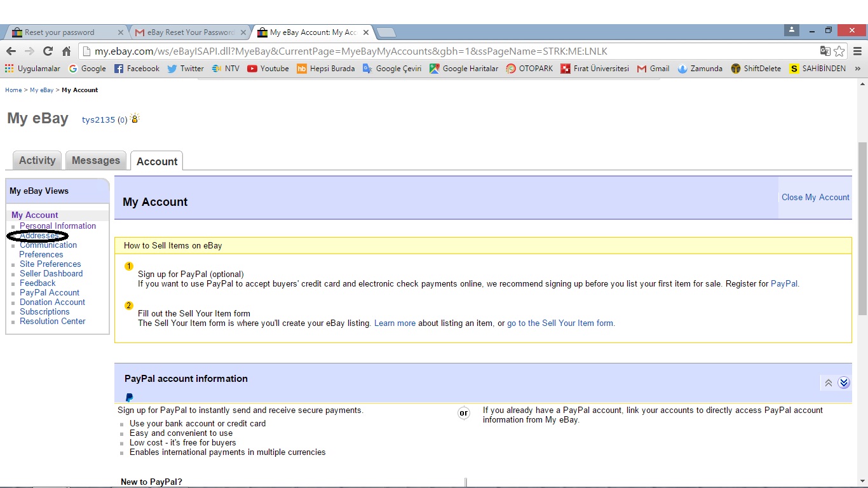Close the My eBay Account tab
This screenshot has height=488, width=868.
365,32
